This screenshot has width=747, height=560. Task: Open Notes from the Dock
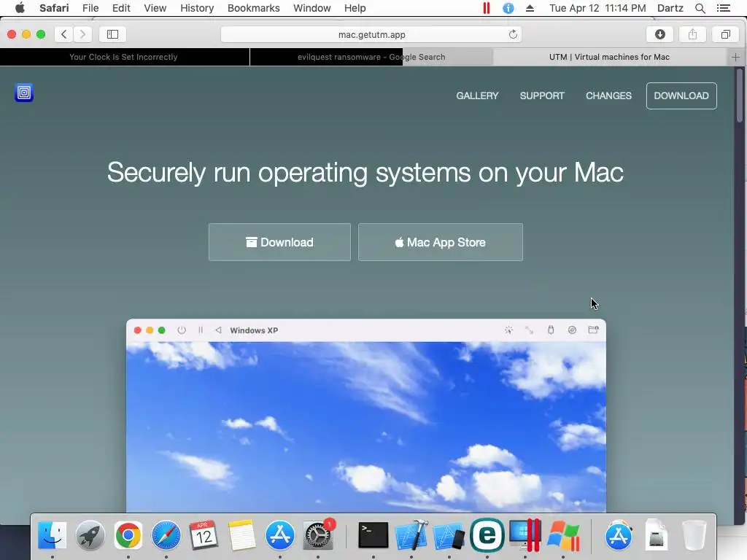coord(242,535)
